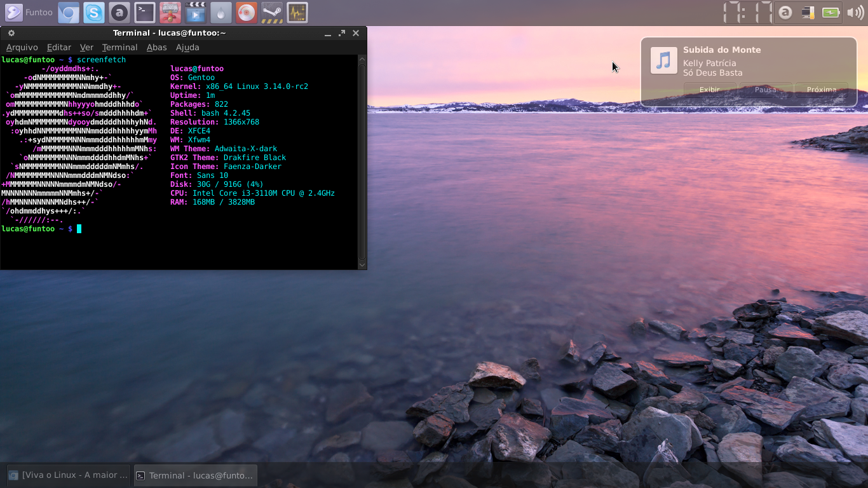868x488 pixels.
Task: Open the volume speaker icon in tray
Action: pyautogui.click(x=855, y=12)
